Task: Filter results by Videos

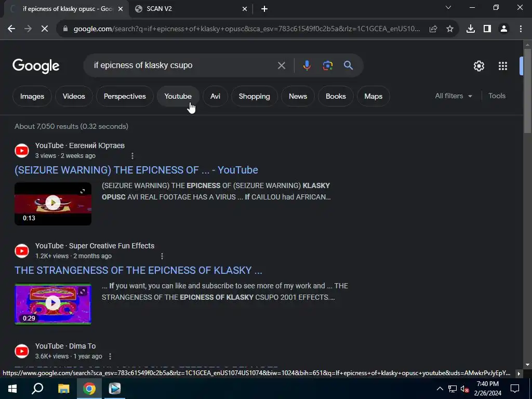Action: (74, 96)
